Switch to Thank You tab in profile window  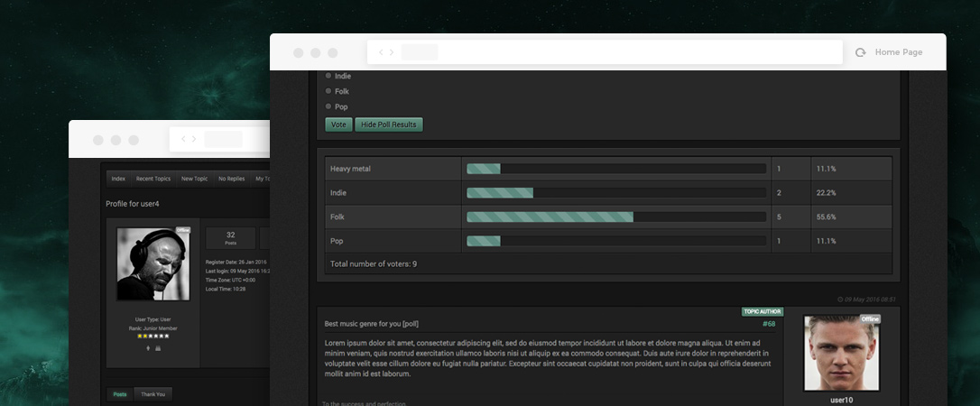[x=153, y=394]
